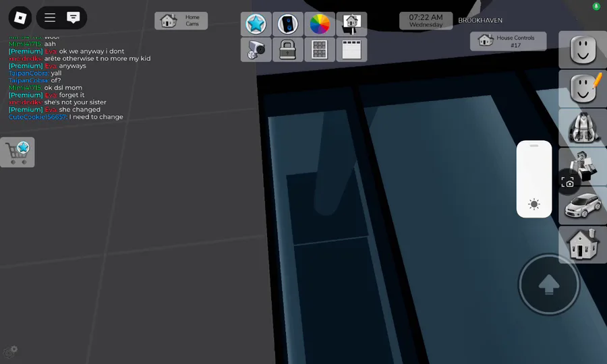607x364 pixels.
Task: Open House Controls #17
Action: click(x=509, y=41)
